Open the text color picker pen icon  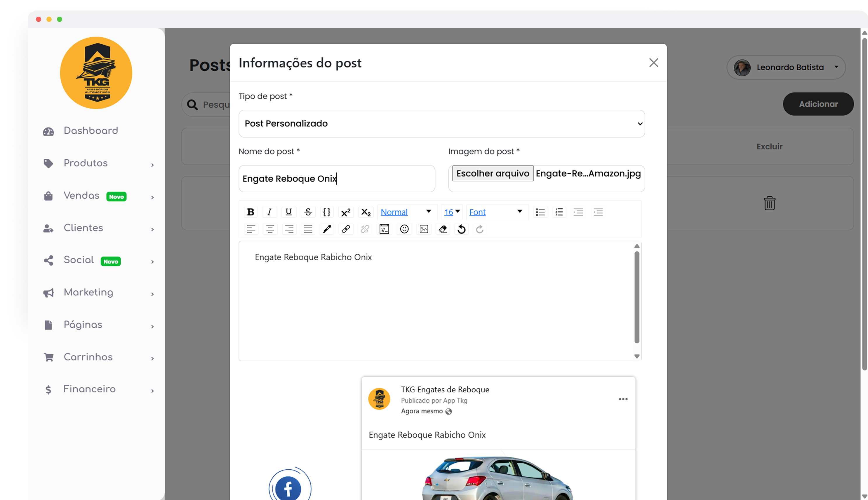point(327,229)
